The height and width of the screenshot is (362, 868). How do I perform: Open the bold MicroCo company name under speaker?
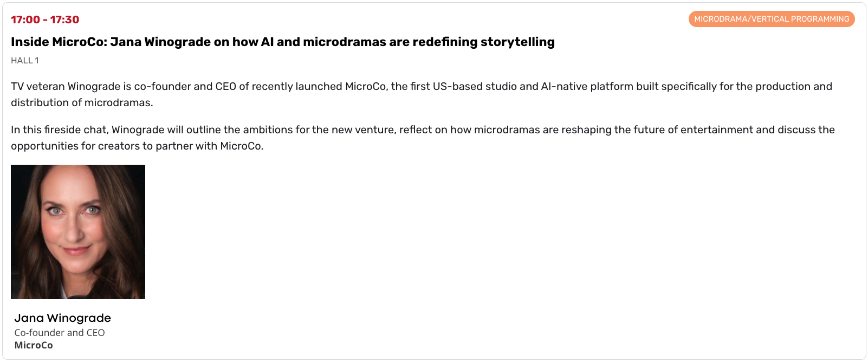(34, 345)
